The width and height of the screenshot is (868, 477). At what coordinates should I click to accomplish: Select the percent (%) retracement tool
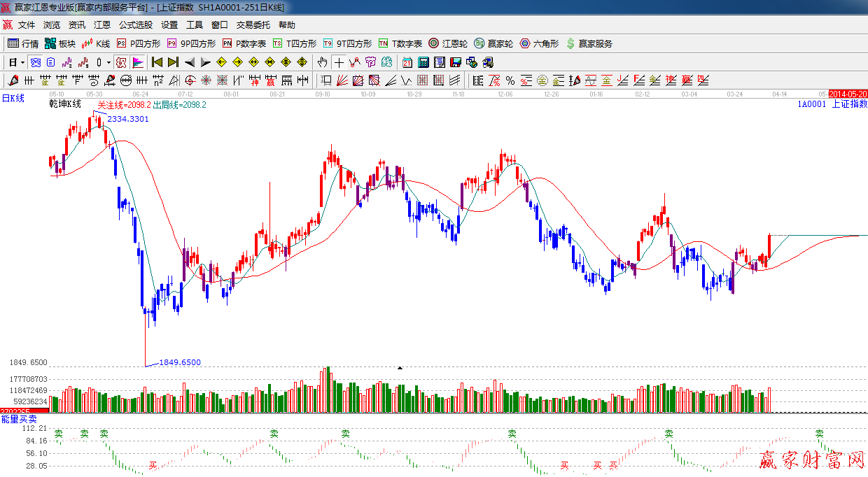coord(510,80)
